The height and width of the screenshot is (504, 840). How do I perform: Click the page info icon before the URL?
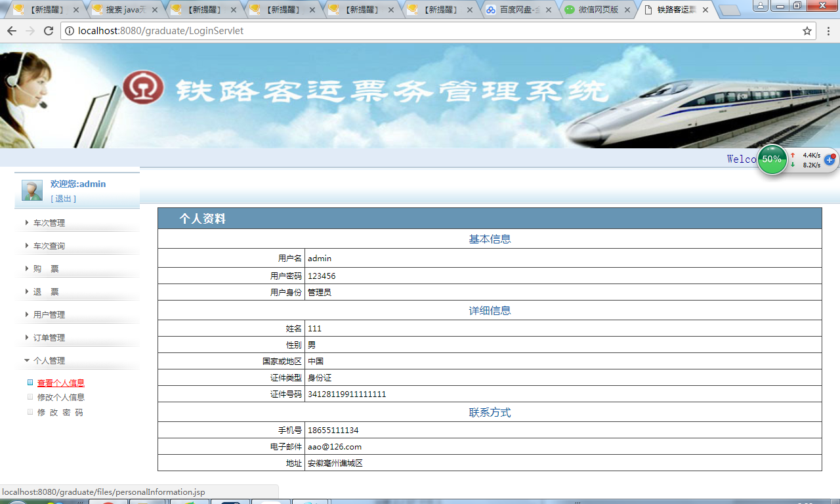tap(70, 30)
